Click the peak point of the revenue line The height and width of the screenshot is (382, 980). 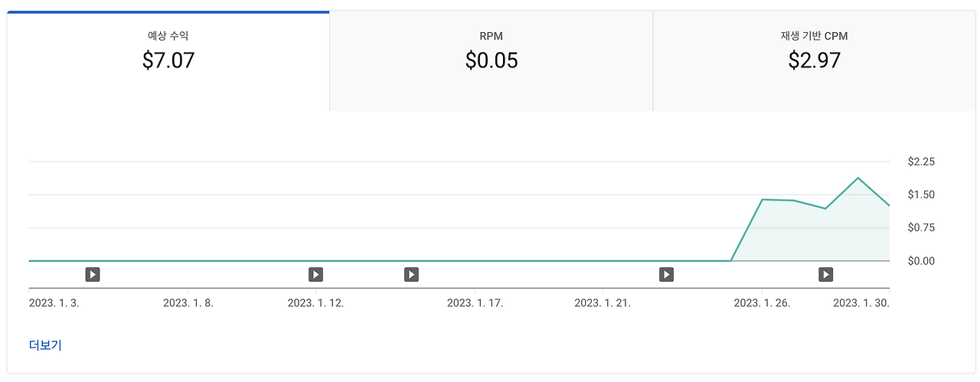tap(858, 178)
